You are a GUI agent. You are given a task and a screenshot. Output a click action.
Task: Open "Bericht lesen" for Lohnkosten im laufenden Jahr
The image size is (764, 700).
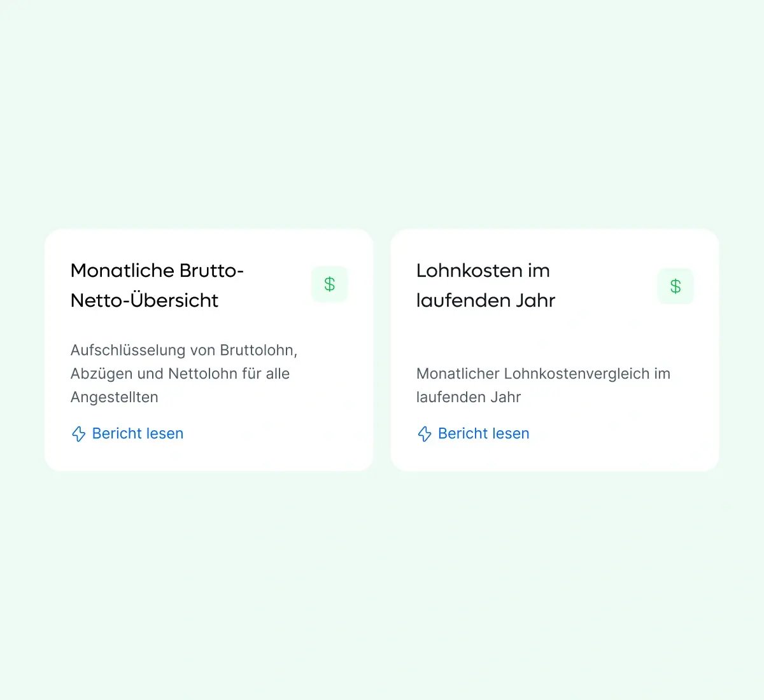tap(483, 433)
